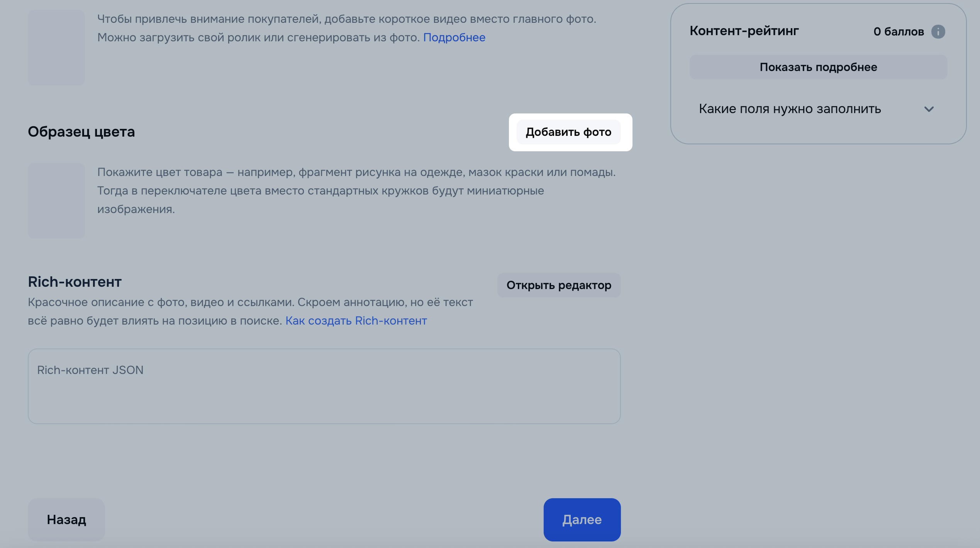Screen dimensions: 980x548
Task: Open the Rich-content editor with Открыть редактор
Action: point(559,285)
